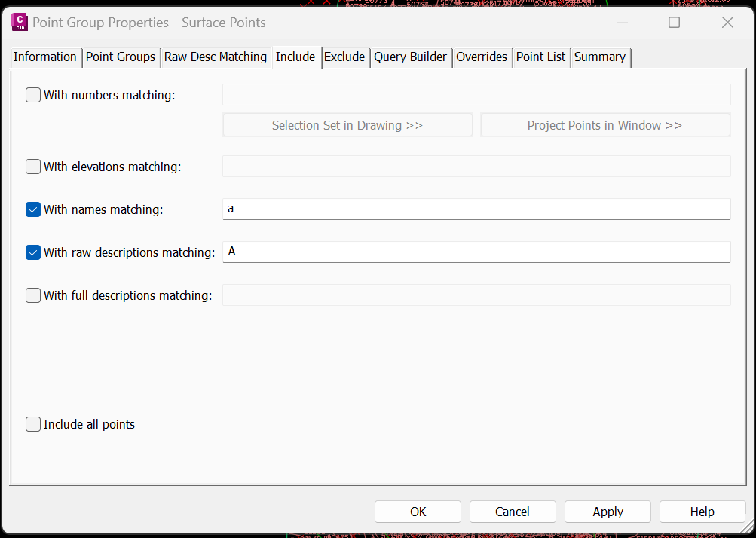Open the Query Builder tab
Screen dimensions: 756x538
[411, 57]
